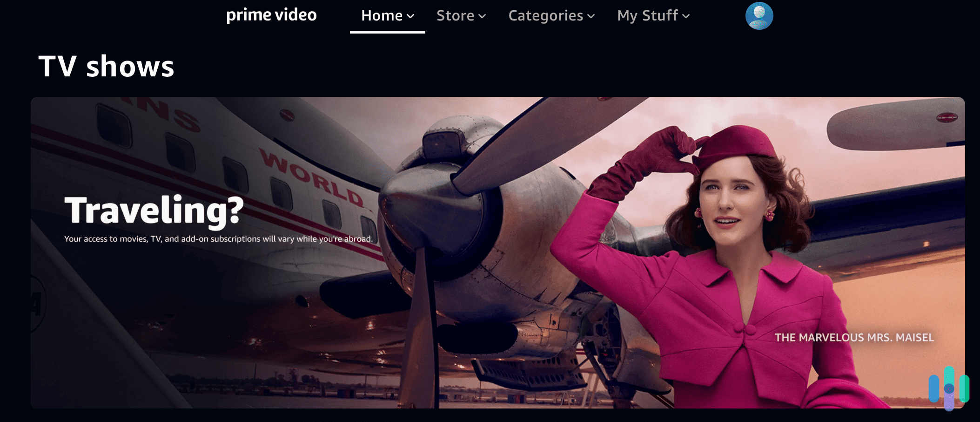The width and height of the screenshot is (980, 422).
Task: Click the user silhouette inside the avatar circle
Action: pos(759,17)
